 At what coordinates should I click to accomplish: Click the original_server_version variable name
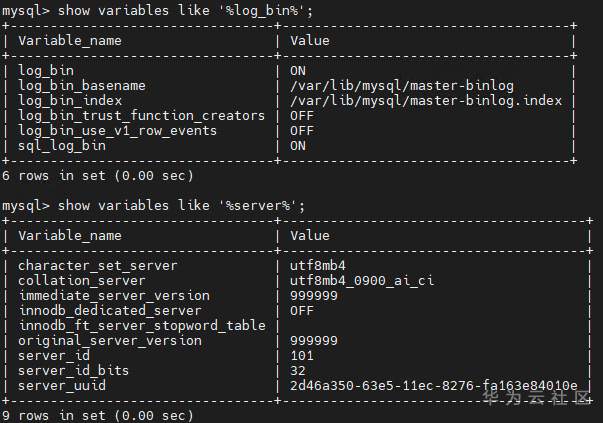pos(110,341)
